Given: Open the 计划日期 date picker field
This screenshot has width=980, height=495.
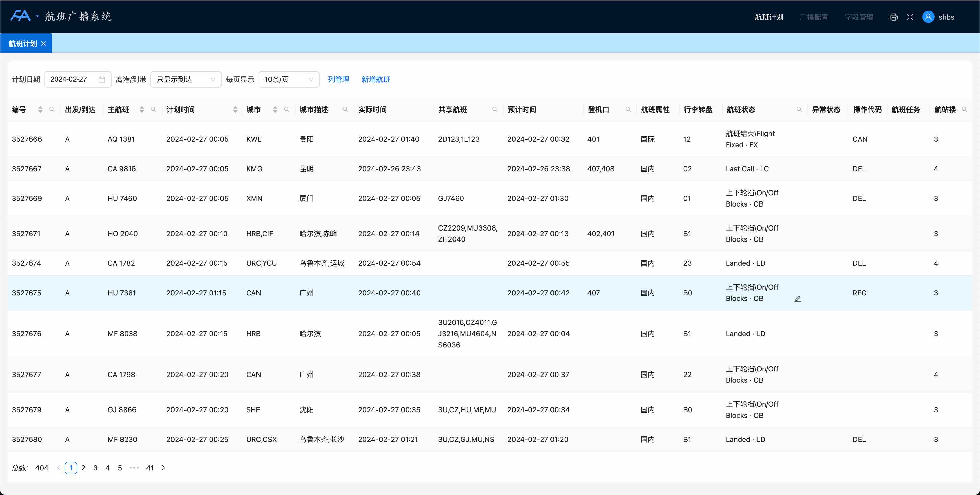Looking at the screenshot, I should [78, 79].
